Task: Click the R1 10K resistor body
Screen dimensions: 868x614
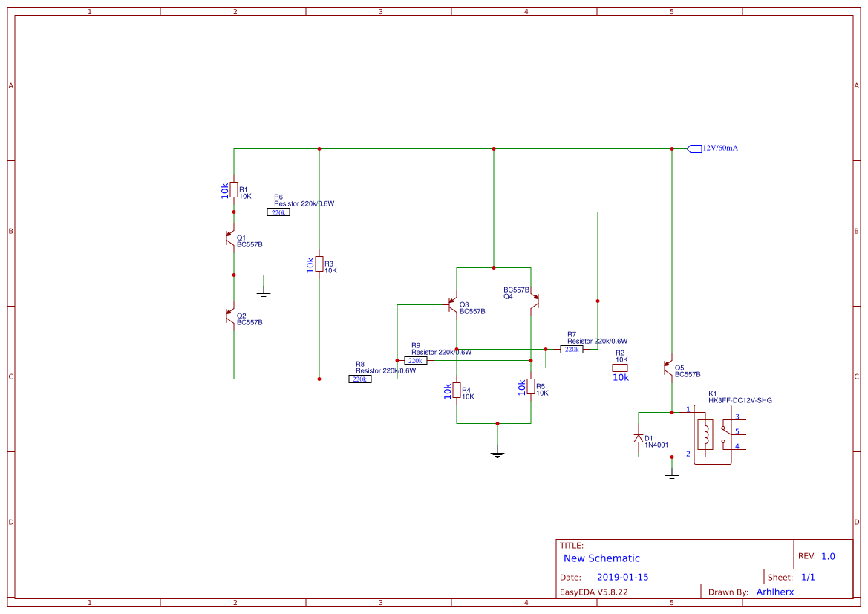Action: coord(235,190)
